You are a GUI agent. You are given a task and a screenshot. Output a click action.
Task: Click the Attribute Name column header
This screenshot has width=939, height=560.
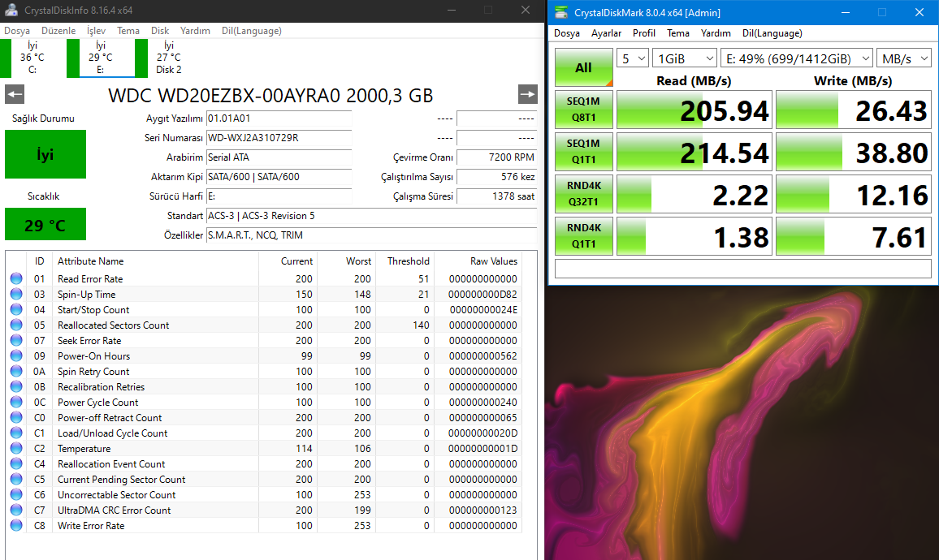point(90,261)
